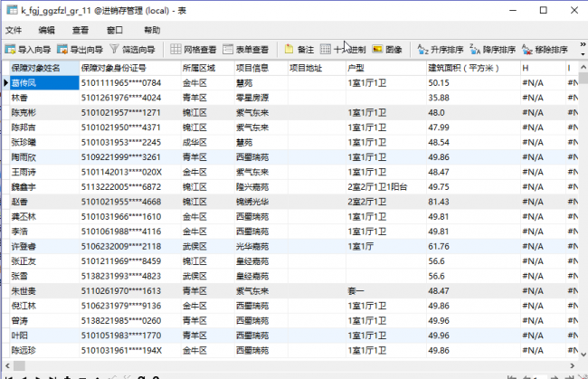Click the vertical scrollbar down arrow
The width and height of the screenshot is (588, 379).
click(583, 355)
